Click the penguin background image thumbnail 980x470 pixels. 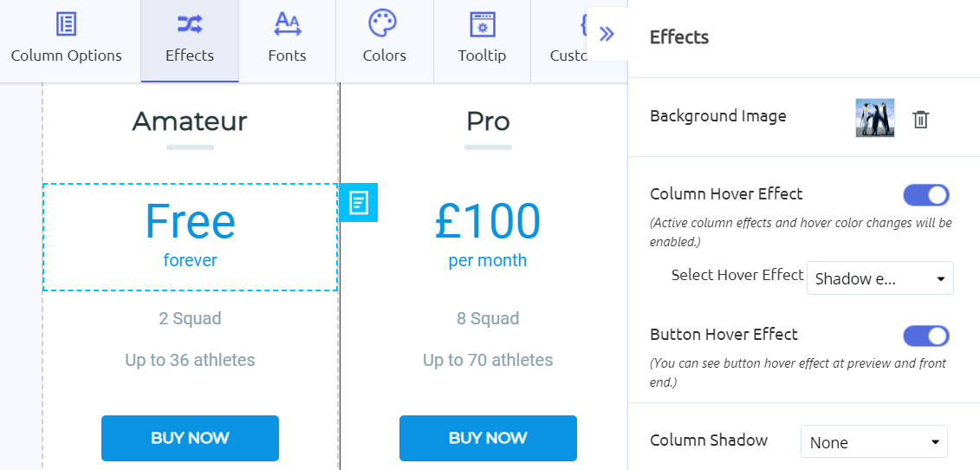click(x=875, y=118)
